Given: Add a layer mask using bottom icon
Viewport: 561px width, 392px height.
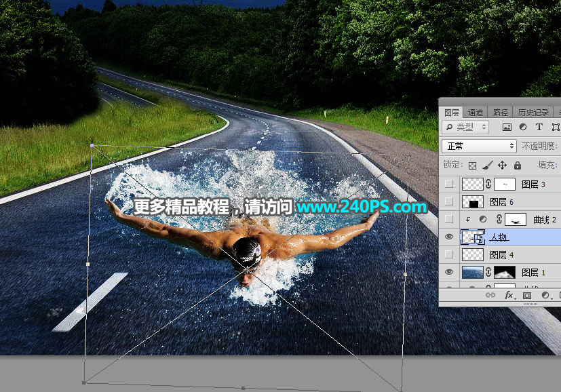Looking at the screenshot, I should click(x=526, y=296).
